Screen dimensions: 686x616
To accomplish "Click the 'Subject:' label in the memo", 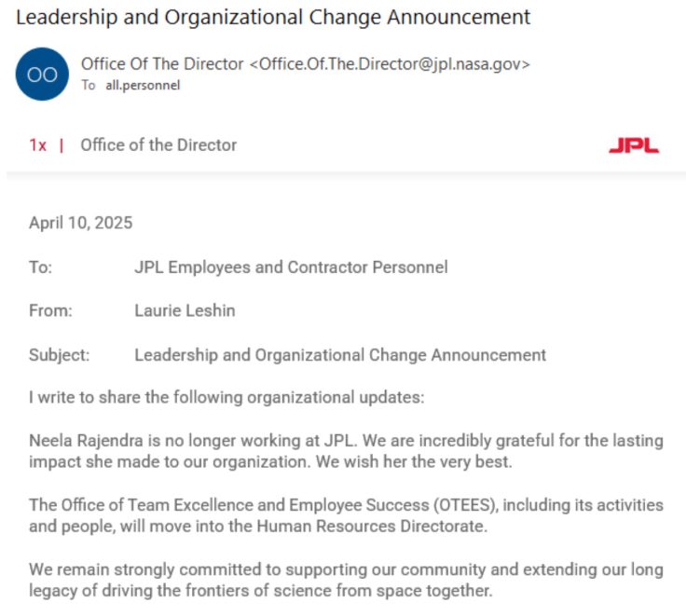I will click(60, 355).
